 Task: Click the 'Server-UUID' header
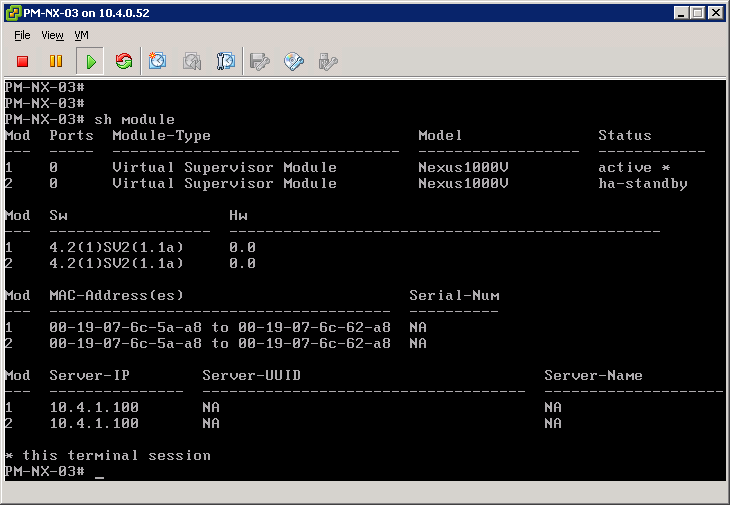(251, 376)
